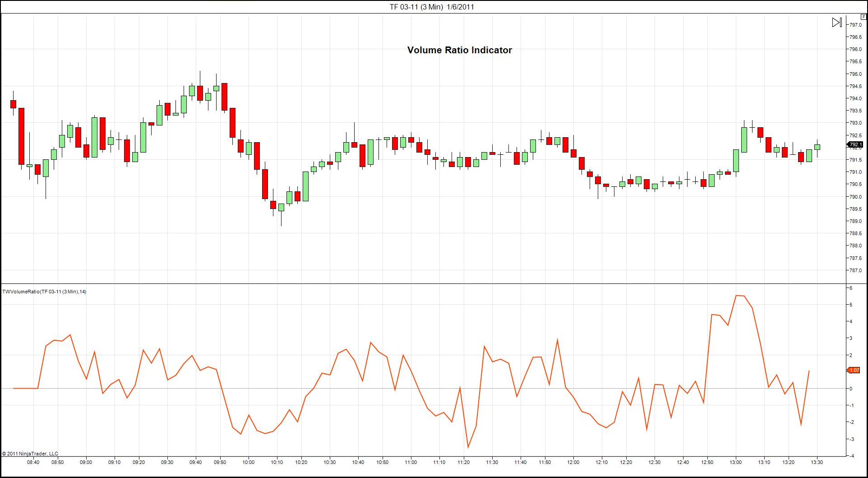Click 787.0 on the price scale
Viewport: 868px width, 478px height.
[855, 270]
